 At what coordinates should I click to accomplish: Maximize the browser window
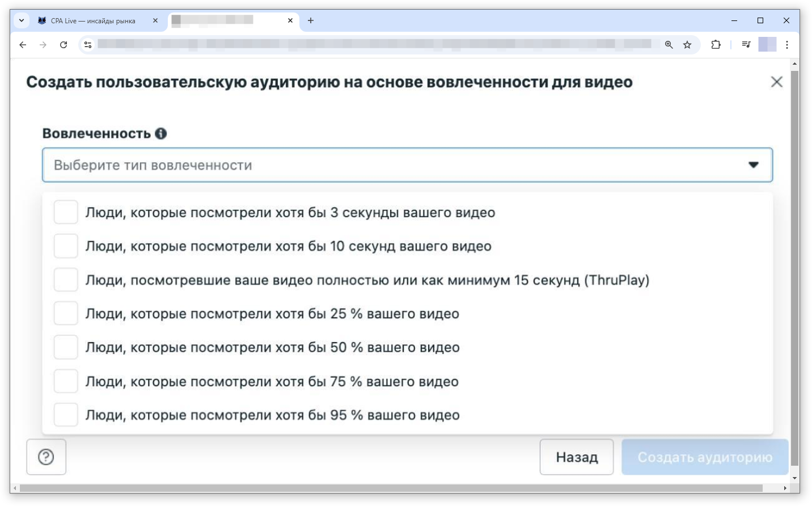point(760,20)
